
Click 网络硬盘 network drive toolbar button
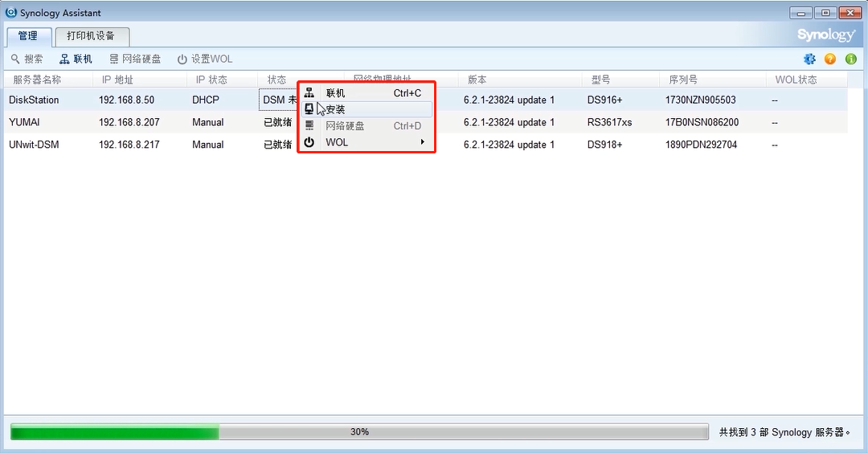coord(135,59)
